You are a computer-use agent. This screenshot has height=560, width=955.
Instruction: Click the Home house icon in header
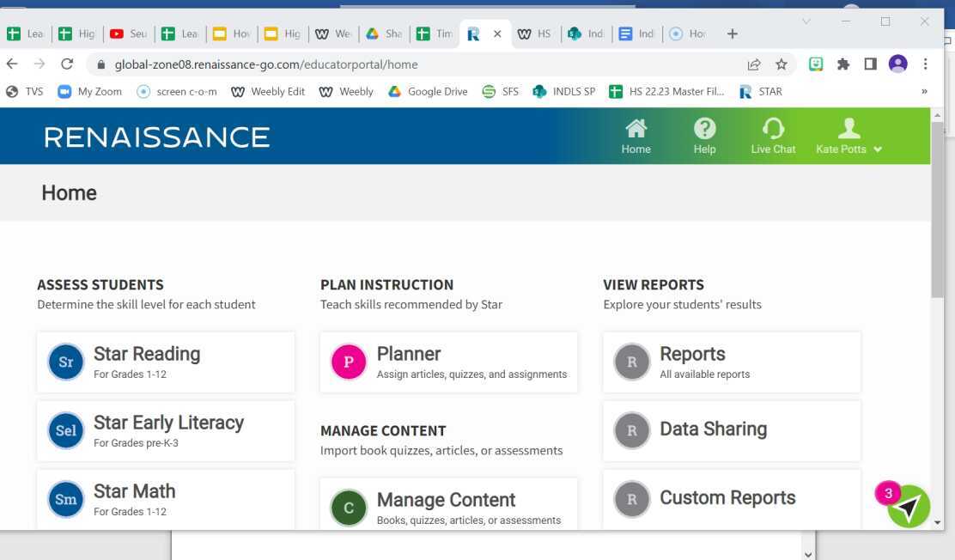click(x=636, y=130)
